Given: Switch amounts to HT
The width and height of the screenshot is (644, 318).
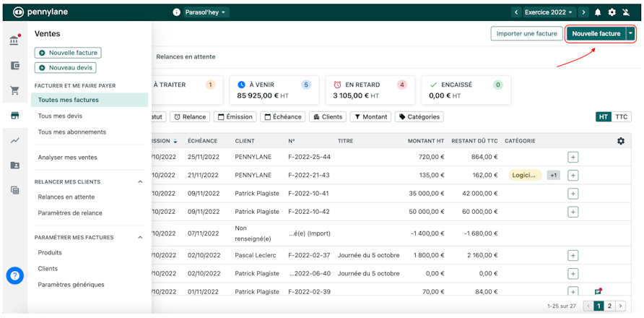Looking at the screenshot, I should tap(604, 117).
